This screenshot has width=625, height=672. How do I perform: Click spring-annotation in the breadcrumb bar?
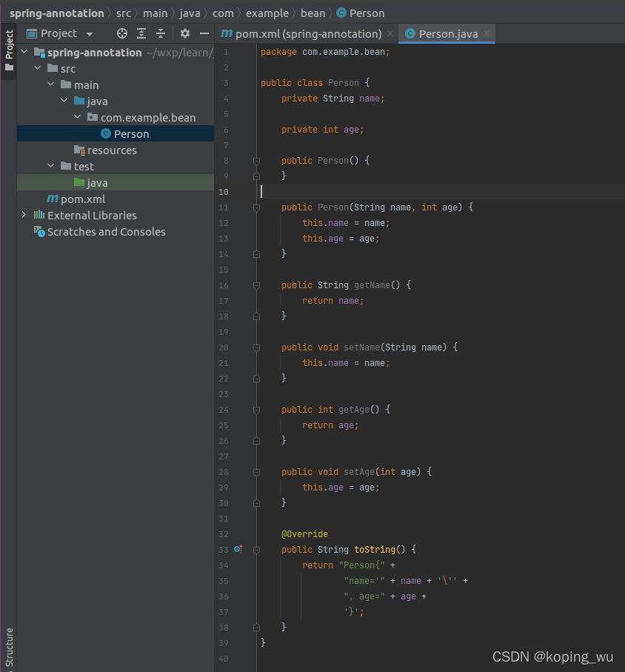(57, 13)
